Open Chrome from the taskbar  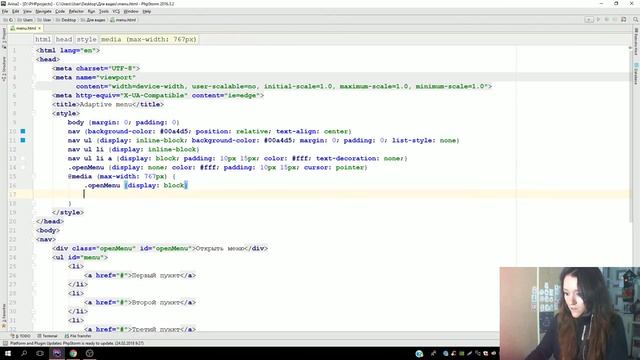click(x=73, y=353)
